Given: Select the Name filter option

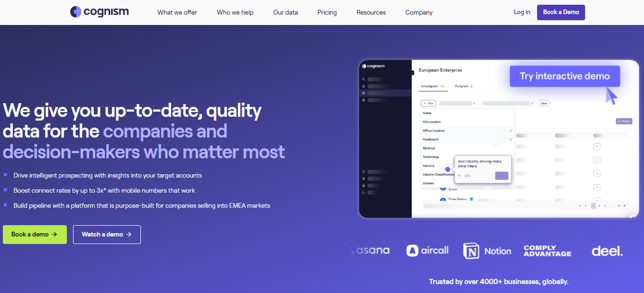Looking at the screenshot, I should [x=467, y=113].
